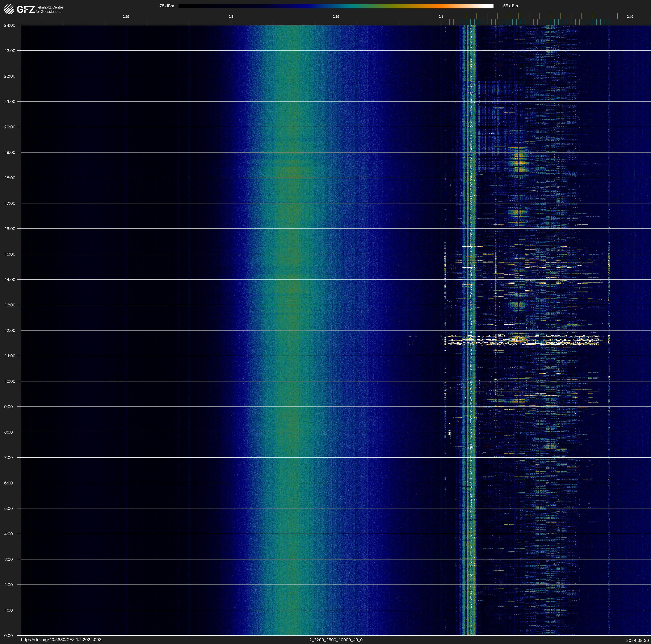The image size is (651, 644).
Task: Click the -75 dBm scale label
Action: [x=166, y=6]
